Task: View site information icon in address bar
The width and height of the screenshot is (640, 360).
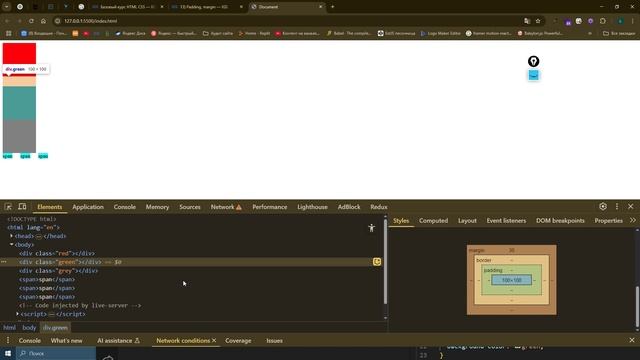Action: (x=58, y=21)
